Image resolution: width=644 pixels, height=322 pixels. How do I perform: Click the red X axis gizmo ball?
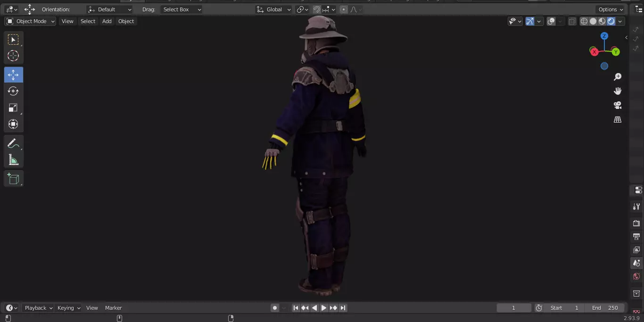pos(594,52)
